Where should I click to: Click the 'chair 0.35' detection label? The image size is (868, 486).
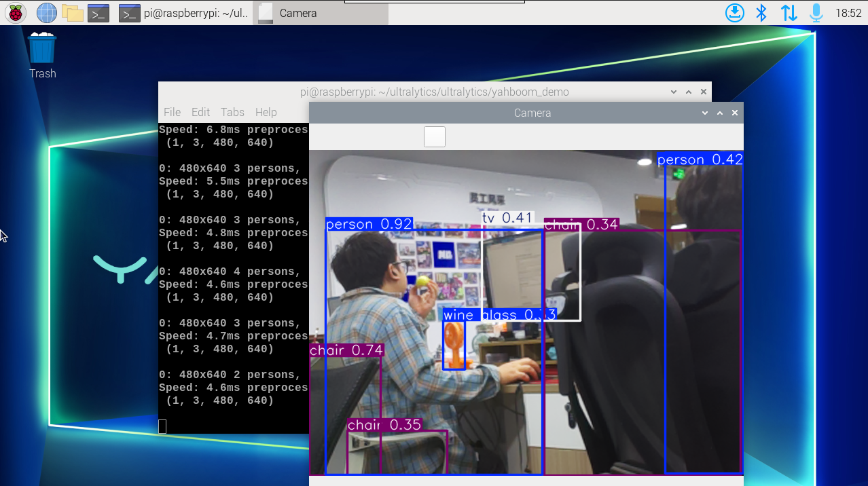coord(384,425)
